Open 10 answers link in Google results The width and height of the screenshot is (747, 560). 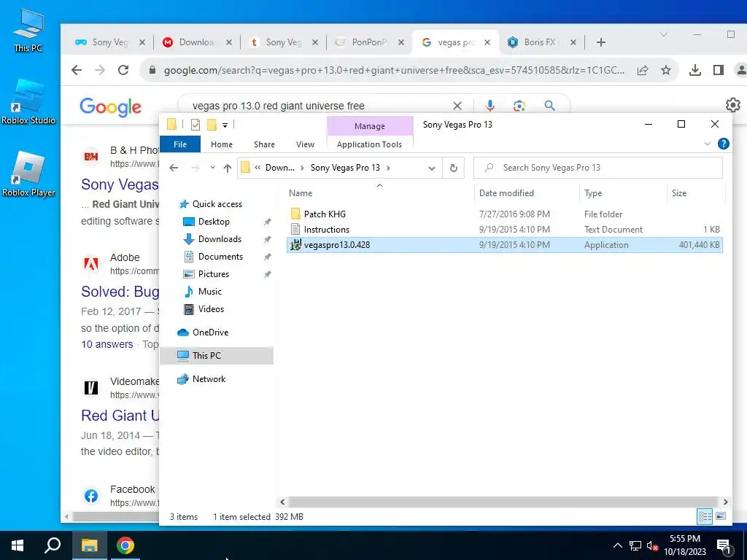point(107,344)
